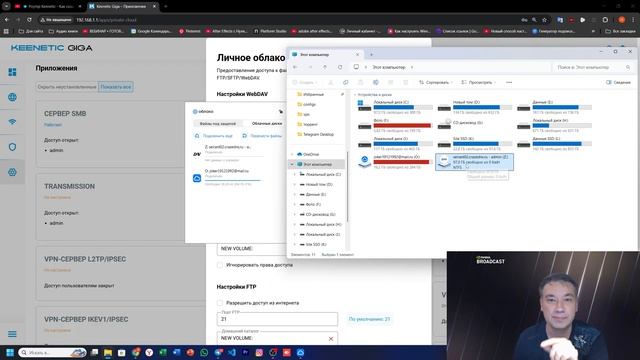Open the Keenetic dashboard icon in the sidebar
640x360 pixels.
pos(12,72)
